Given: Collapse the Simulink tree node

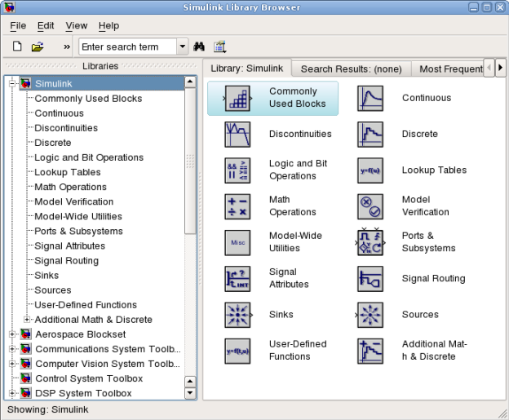Looking at the screenshot, I should pos(12,84).
